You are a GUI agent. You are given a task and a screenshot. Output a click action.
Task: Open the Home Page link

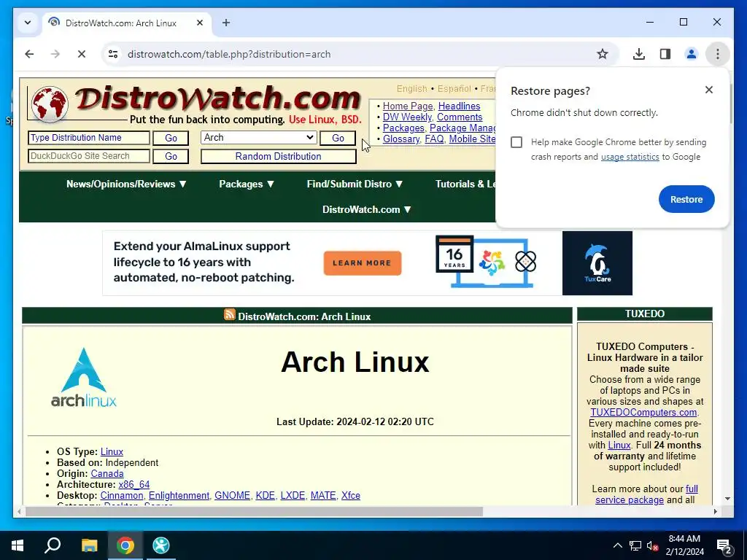coord(408,106)
